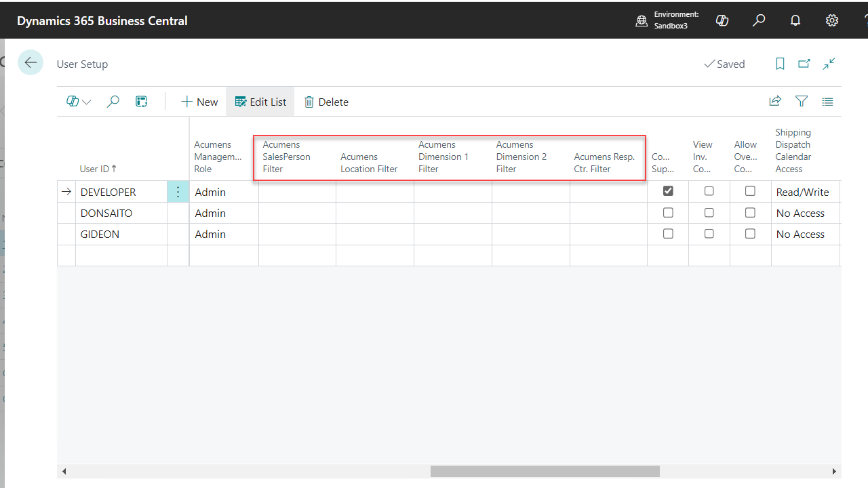
Task: Open the notifications bell
Action: click(795, 20)
